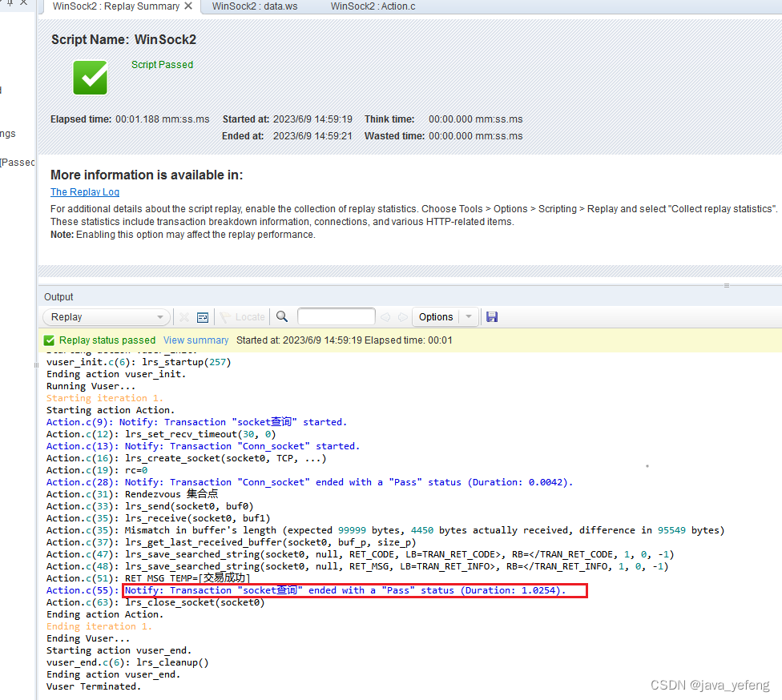Open The Replay Log link
782x700 pixels.
pos(85,192)
